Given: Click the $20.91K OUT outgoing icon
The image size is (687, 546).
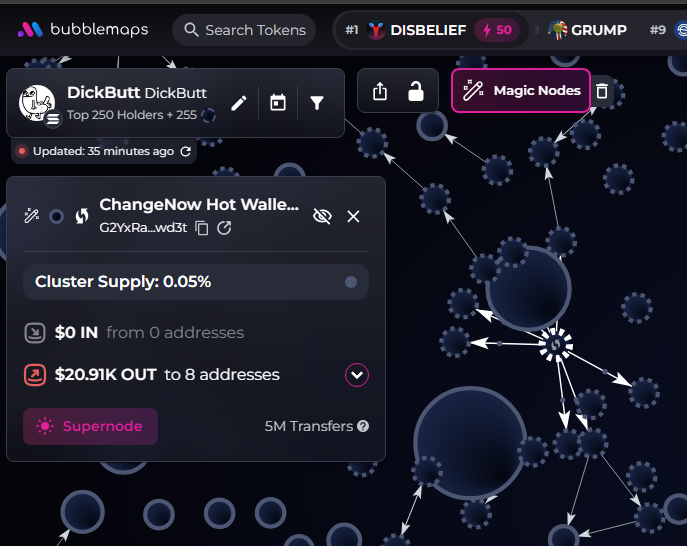Looking at the screenshot, I should click(35, 375).
